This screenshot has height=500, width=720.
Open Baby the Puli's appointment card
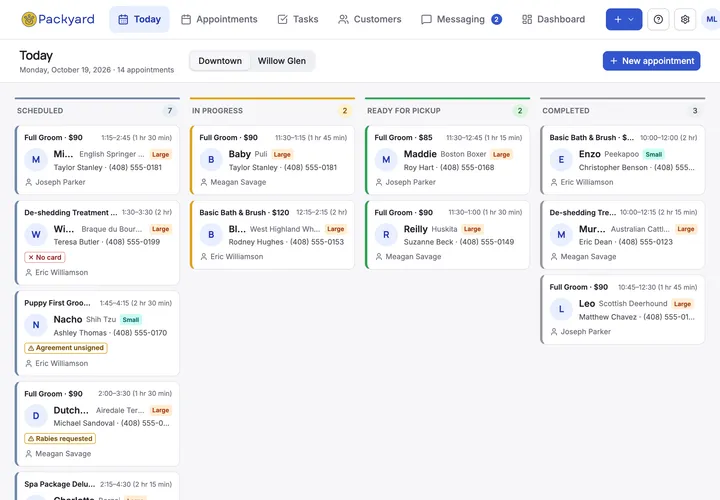coord(273,160)
